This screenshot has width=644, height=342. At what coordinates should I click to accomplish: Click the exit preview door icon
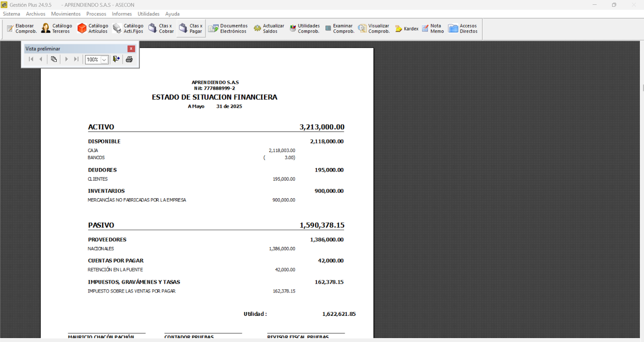(x=116, y=59)
